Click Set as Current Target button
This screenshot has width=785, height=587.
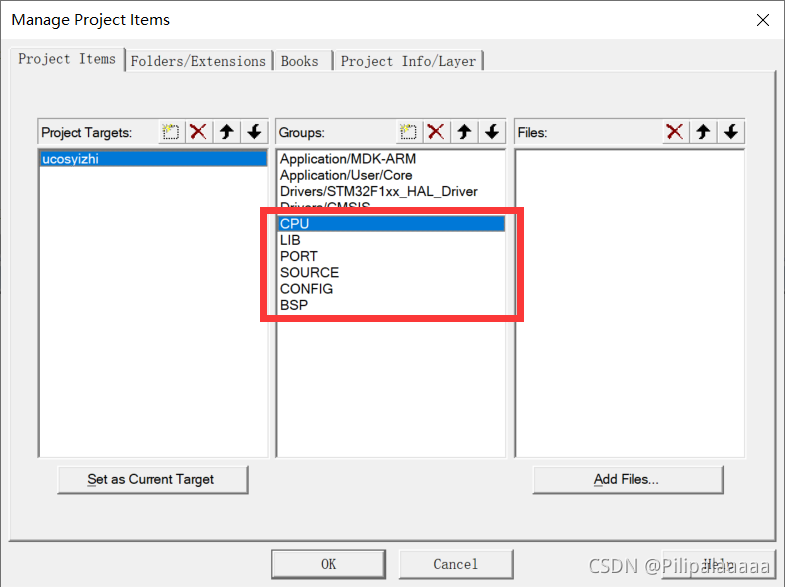[153, 479]
